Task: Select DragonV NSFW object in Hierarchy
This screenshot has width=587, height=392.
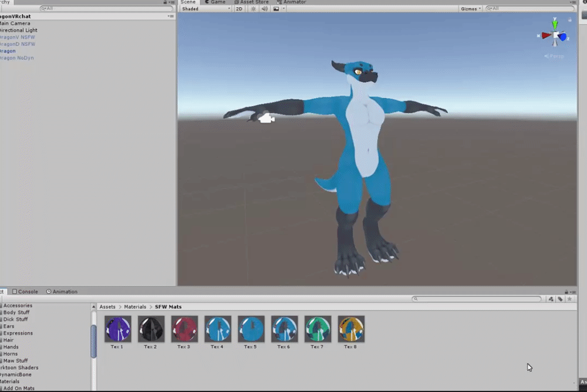Action: (17, 38)
